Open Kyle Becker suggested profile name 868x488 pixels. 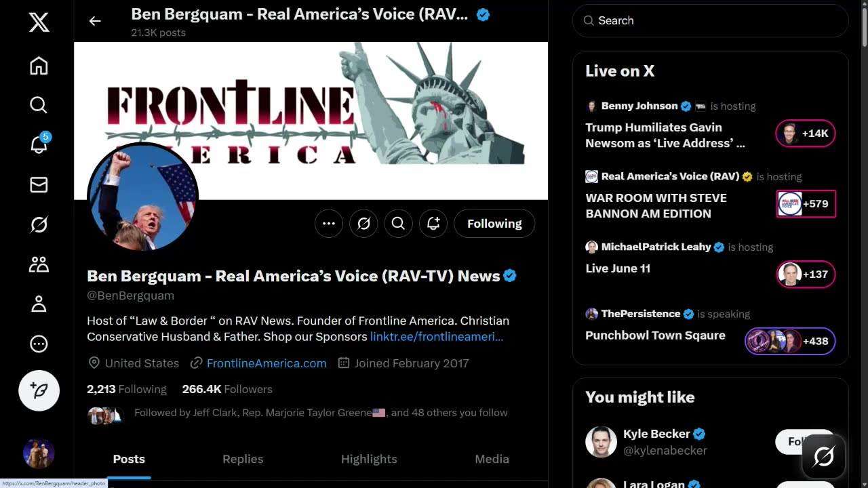[656, 434]
